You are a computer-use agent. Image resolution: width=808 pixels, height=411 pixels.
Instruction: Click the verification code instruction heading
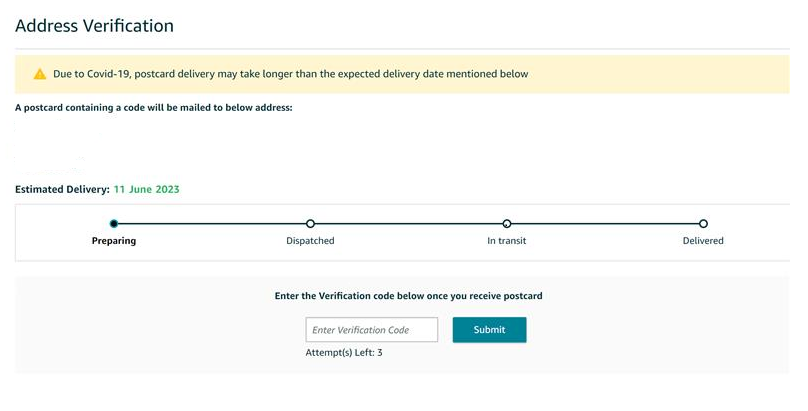409,296
